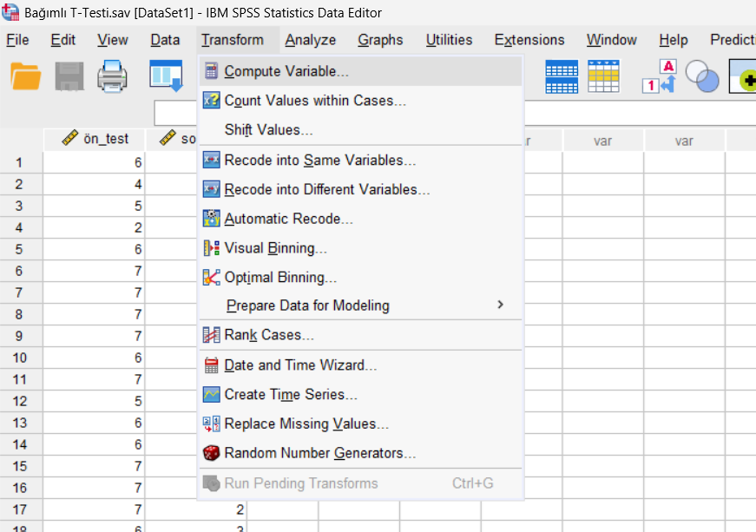Click the yellow grid toolbar icon
This screenshot has height=532, width=756.
pyautogui.click(x=604, y=76)
